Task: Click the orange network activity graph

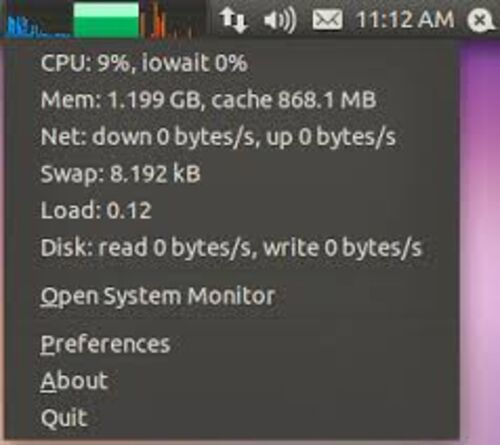Action: (x=172, y=20)
